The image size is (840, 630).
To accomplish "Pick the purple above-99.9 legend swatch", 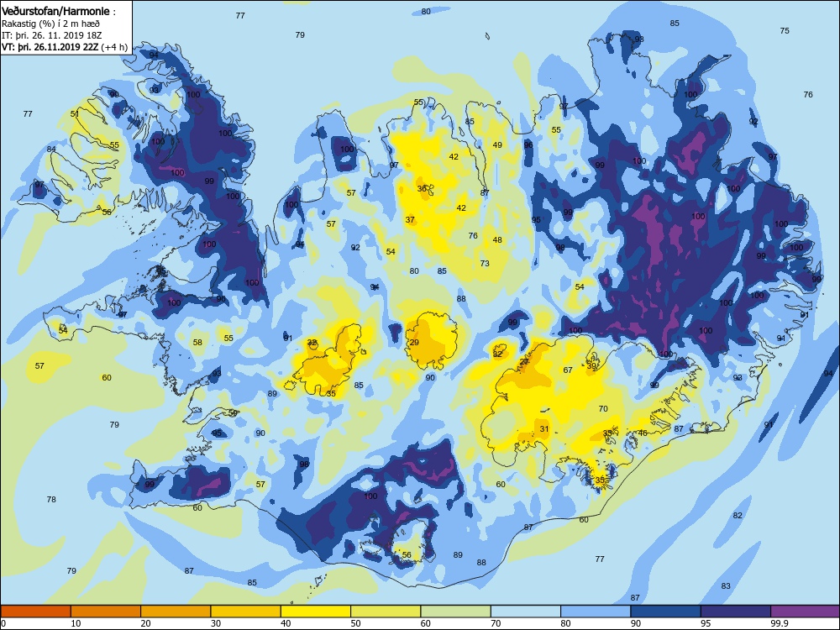I will tap(806, 612).
